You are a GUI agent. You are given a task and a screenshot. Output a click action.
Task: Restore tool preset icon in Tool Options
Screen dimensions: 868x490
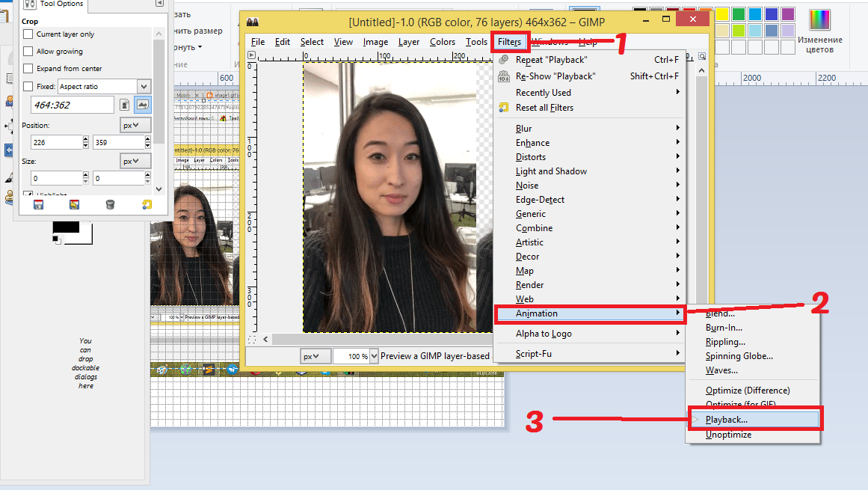(74, 205)
